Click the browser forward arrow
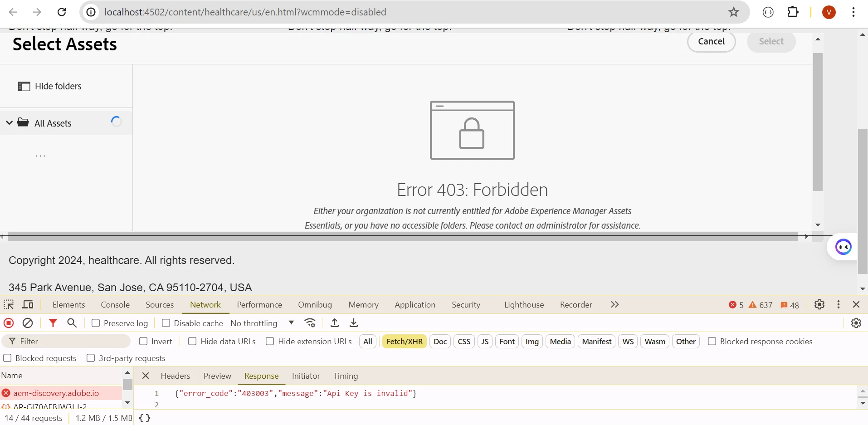Image resolution: width=868 pixels, height=425 pixels. 37,12
